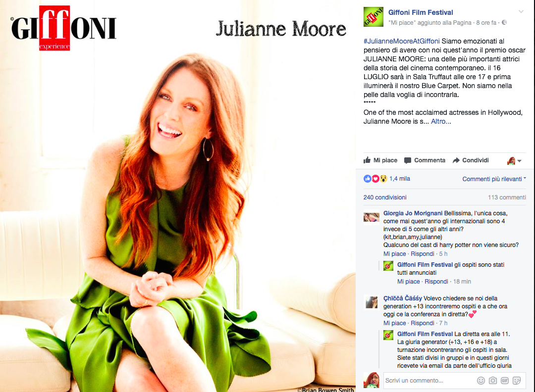Click the Commenta speech bubble icon
The height and width of the screenshot is (392, 535).
[x=407, y=160]
